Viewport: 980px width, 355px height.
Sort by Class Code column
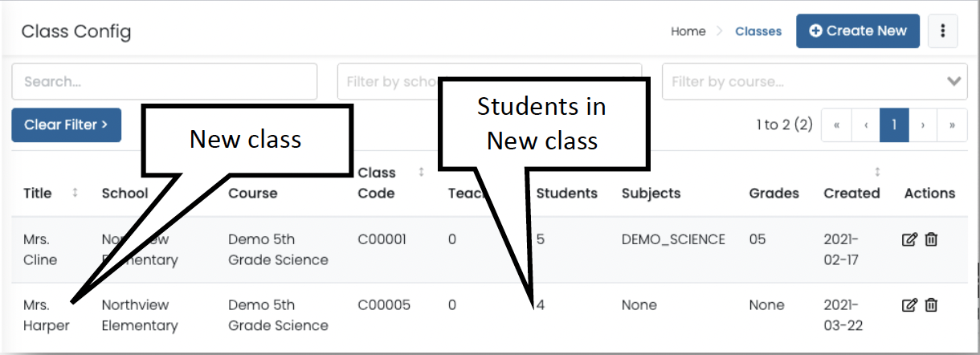tap(422, 172)
